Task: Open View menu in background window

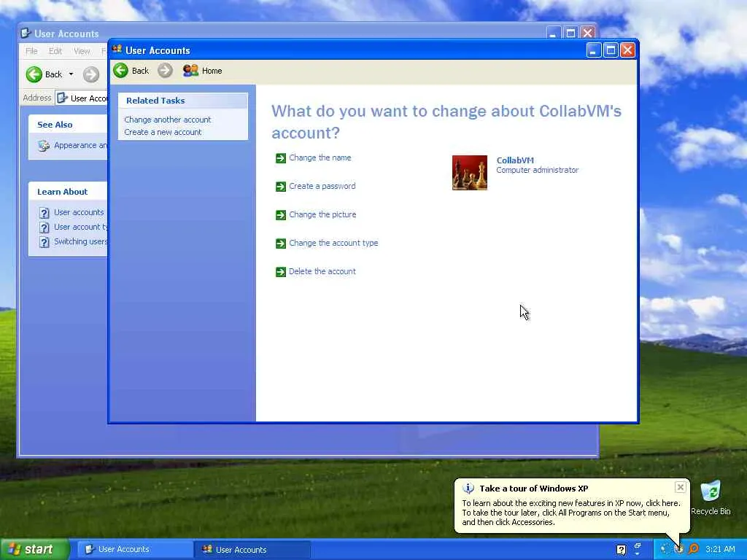Action: [x=82, y=51]
